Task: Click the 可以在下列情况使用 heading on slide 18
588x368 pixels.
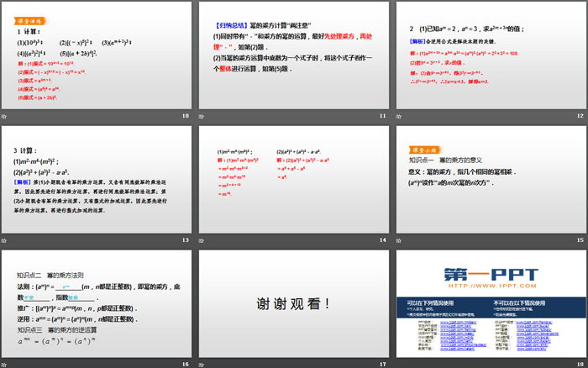Action: pyautogui.click(x=428, y=302)
